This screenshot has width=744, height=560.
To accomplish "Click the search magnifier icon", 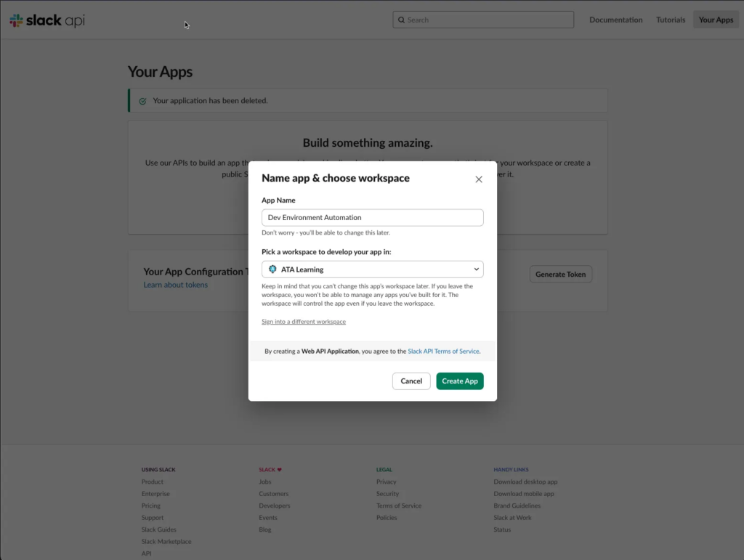I will click(401, 20).
